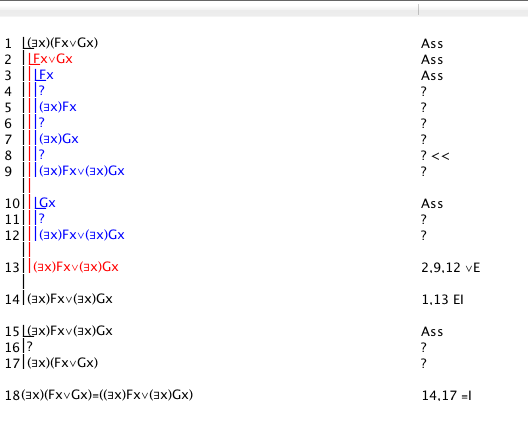Viewport: 528px width, 424px height.
Task: Click justification marker '? <<' for line 8
Action: (x=435, y=156)
